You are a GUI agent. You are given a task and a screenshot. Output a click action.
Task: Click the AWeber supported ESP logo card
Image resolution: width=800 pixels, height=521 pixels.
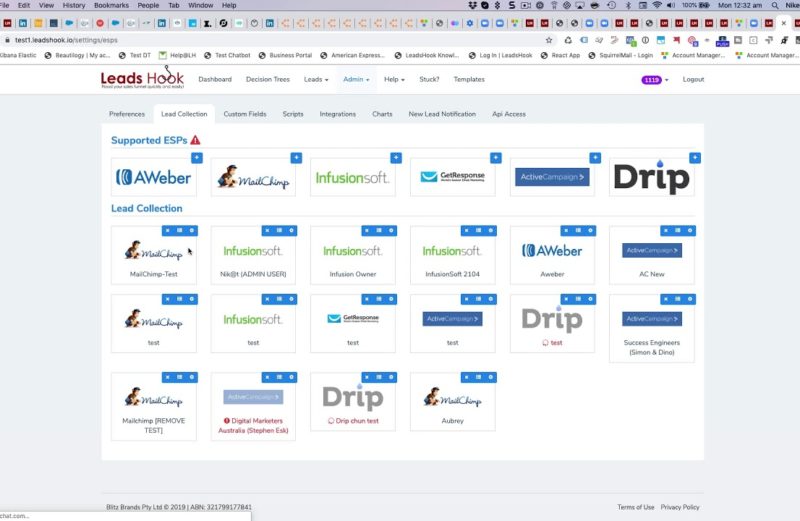pos(154,178)
